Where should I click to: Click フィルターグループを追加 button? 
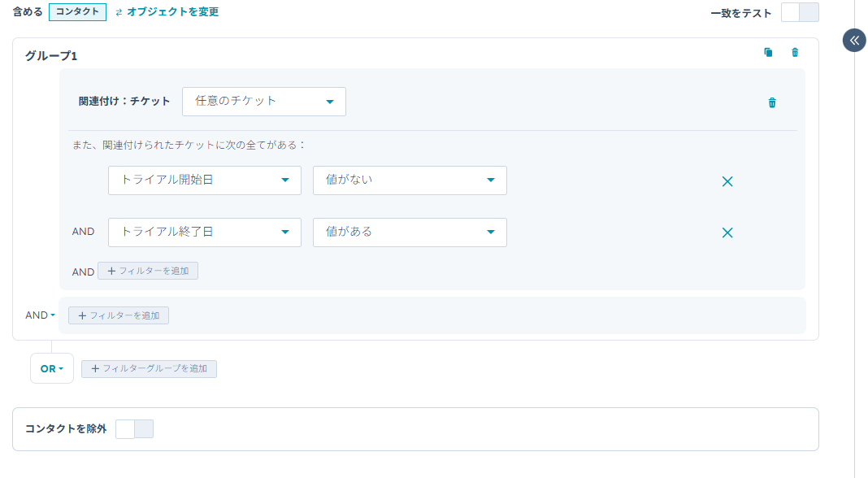(x=149, y=368)
